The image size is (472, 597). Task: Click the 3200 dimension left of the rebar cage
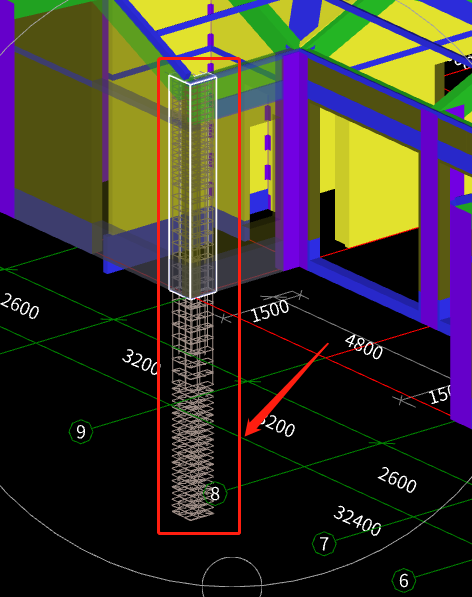(141, 362)
